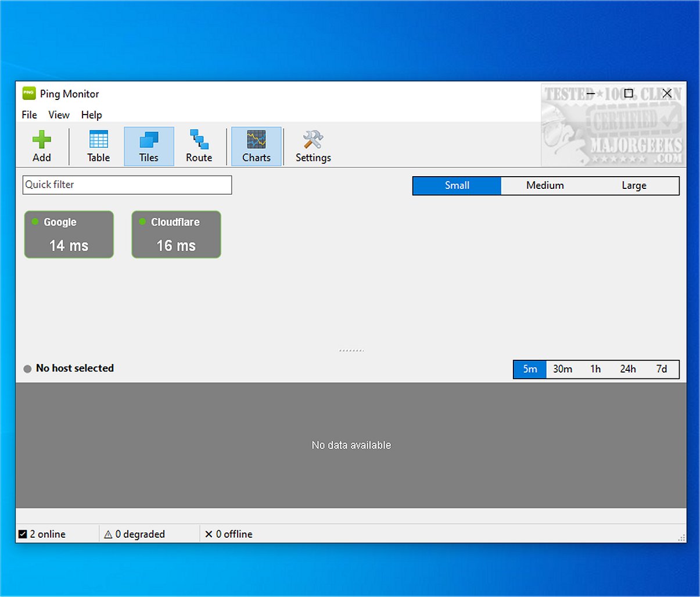
Task: Maximize the Ping Monitor window
Action: click(629, 93)
